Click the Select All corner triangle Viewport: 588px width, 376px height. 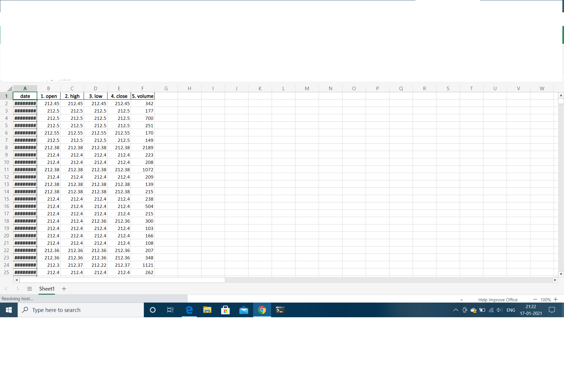point(10,89)
